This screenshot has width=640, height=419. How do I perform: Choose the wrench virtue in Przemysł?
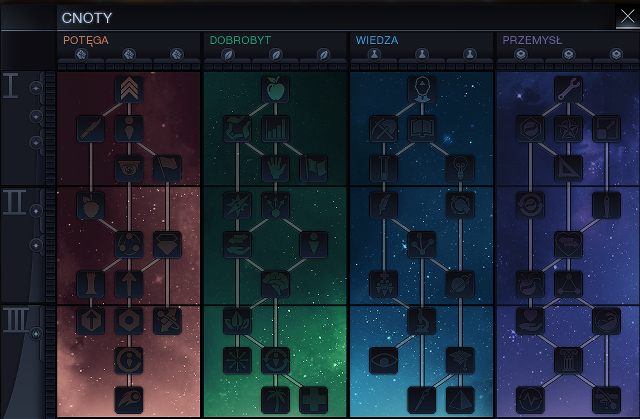(x=566, y=90)
